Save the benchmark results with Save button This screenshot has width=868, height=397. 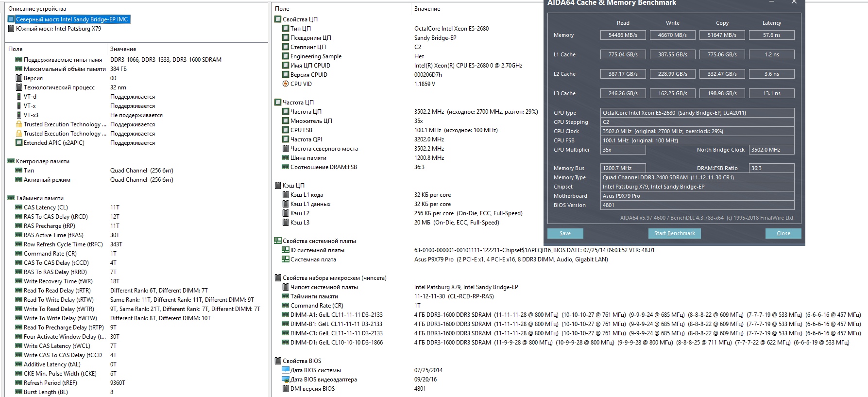click(565, 234)
